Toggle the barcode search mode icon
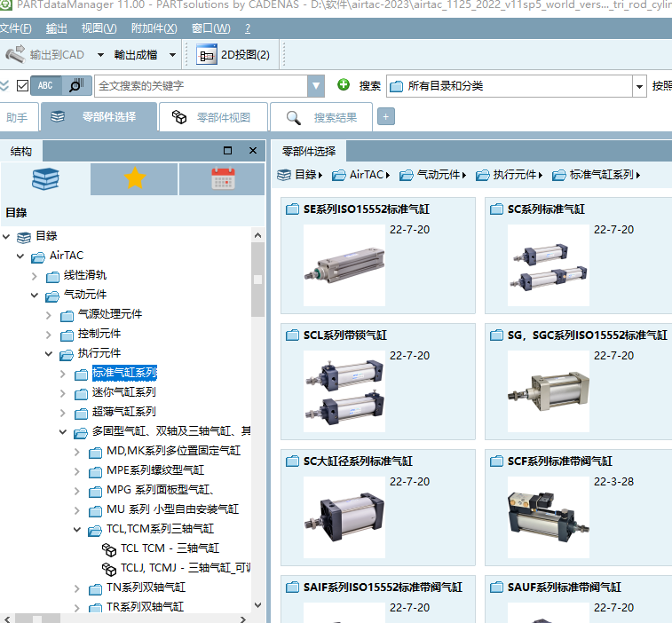Image resolution: width=672 pixels, height=623 pixels. point(76,85)
